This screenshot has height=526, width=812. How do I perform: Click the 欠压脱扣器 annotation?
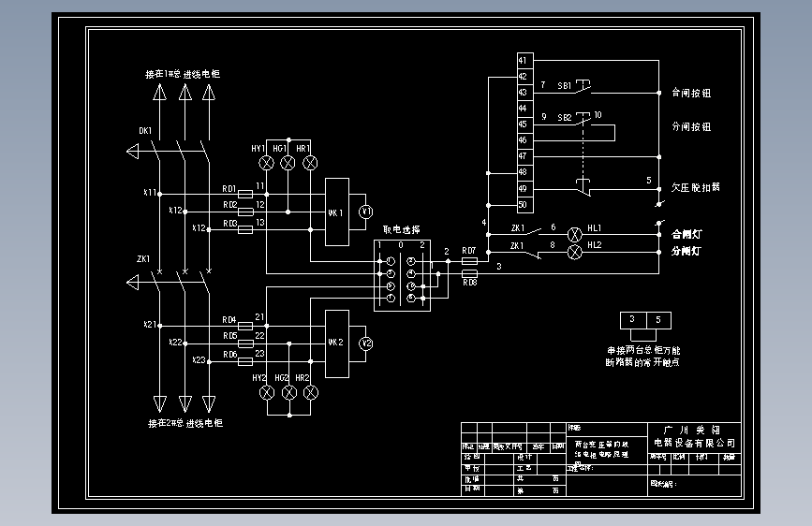(696, 187)
